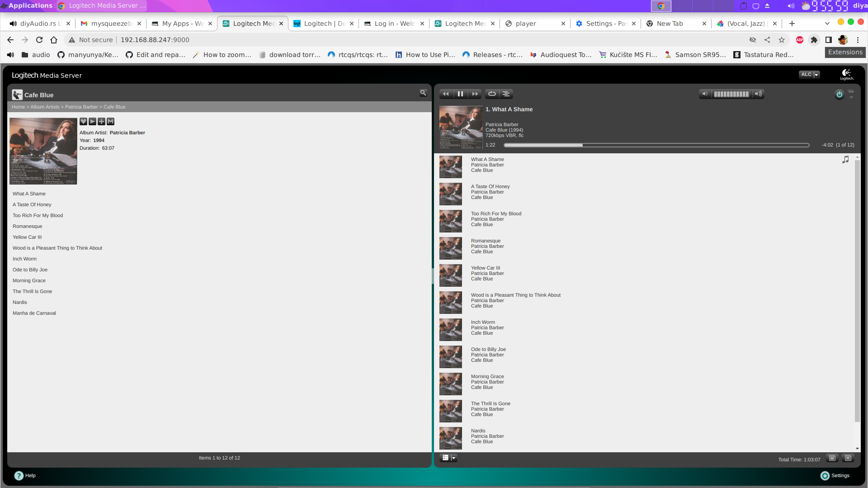Open Patricia Barber Album Artist link
This screenshot has width=868, height=488.
click(127, 133)
